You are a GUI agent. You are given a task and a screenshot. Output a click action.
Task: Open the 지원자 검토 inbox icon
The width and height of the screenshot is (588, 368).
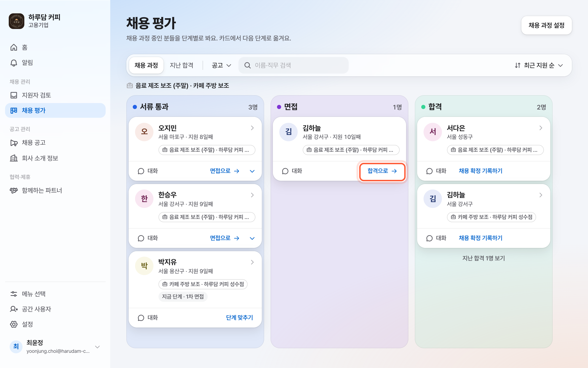[14, 95]
